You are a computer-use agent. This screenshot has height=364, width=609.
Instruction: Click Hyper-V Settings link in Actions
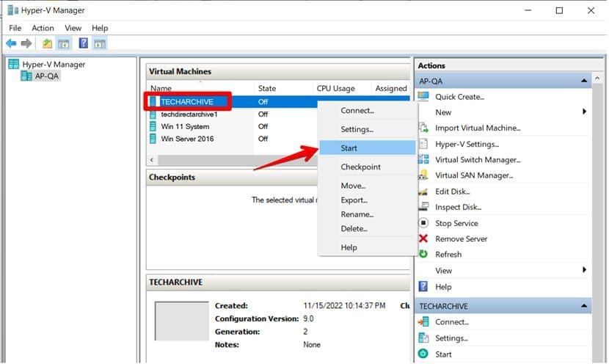467,145
